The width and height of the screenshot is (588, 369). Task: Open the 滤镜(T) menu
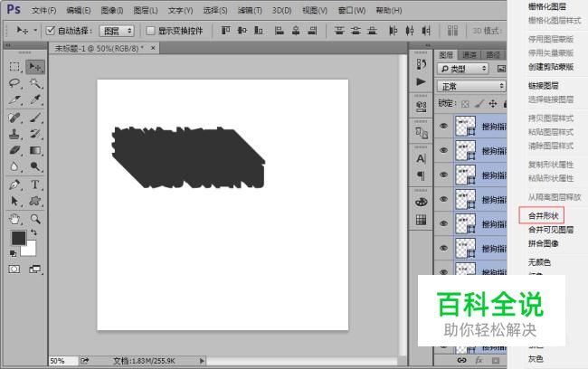point(250,10)
